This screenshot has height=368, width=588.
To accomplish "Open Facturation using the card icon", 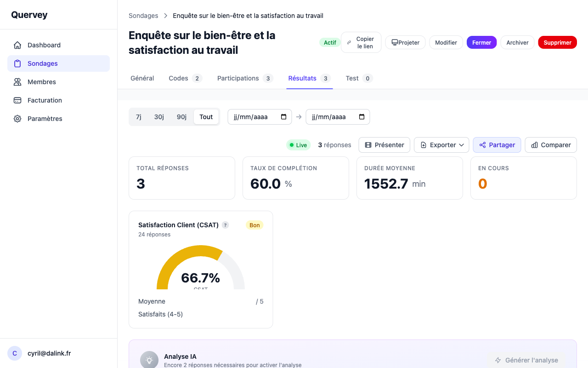I will [x=17, y=100].
